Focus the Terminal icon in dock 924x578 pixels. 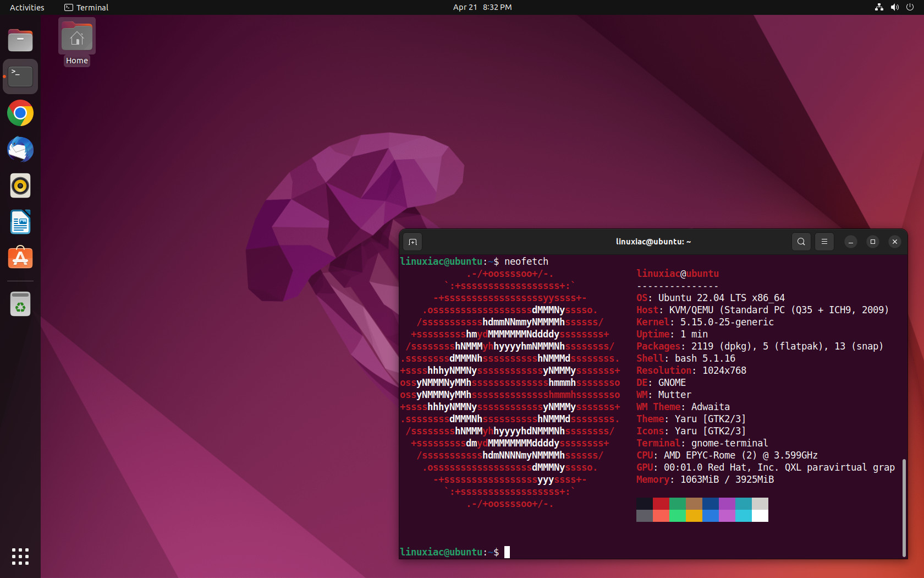pyautogui.click(x=20, y=77)
